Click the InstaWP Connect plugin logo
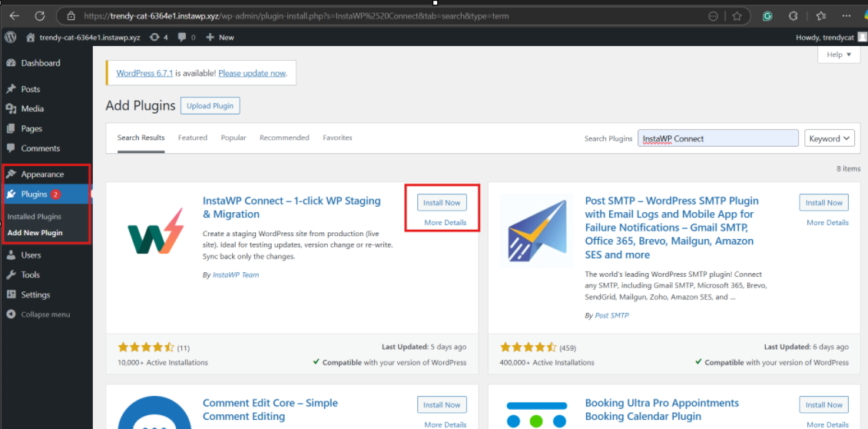 pos(154,231)
